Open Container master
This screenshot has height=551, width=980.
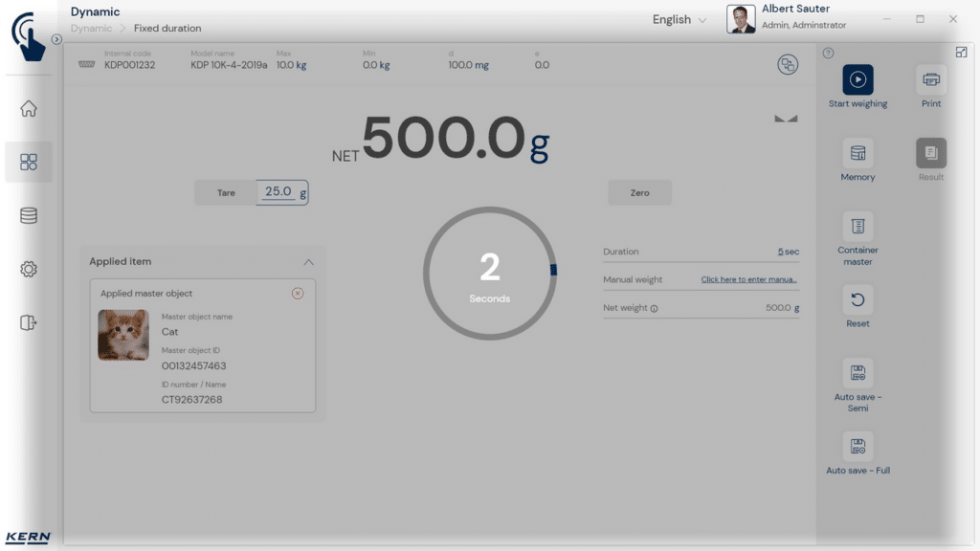[x=857, y=227]
